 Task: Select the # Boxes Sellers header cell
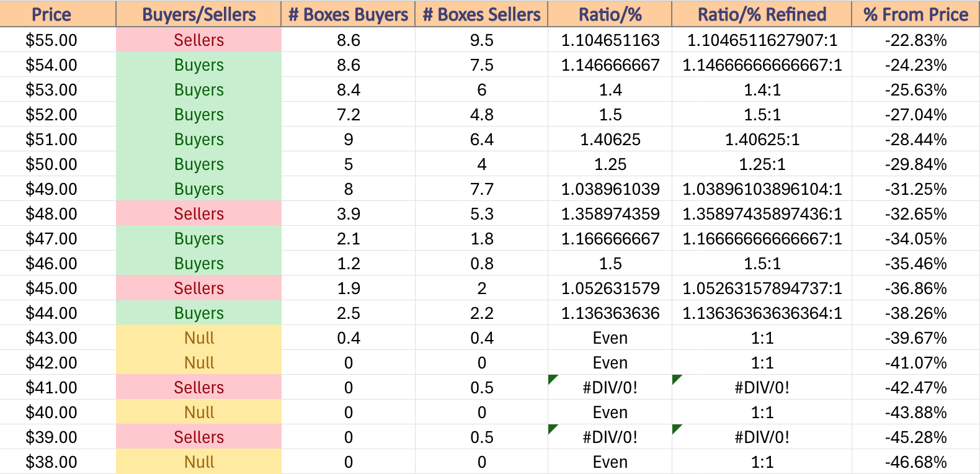coord(481,14)
